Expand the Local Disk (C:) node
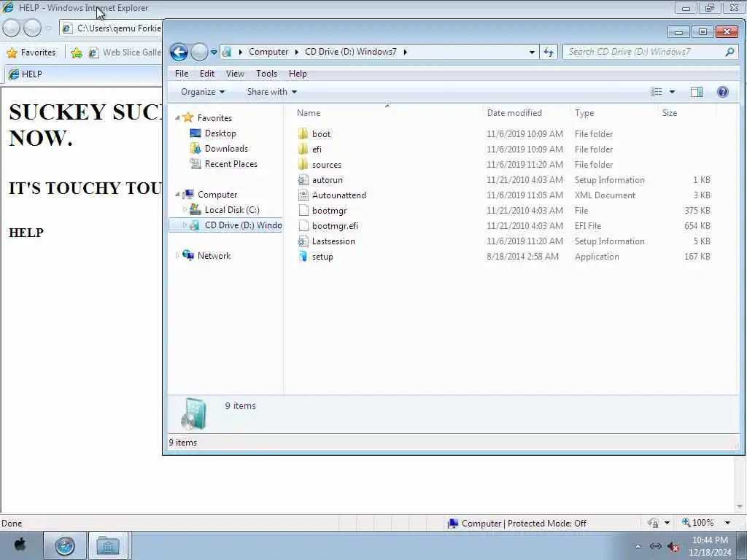Viewport: 747px width, 560px height. click(185, 209)
